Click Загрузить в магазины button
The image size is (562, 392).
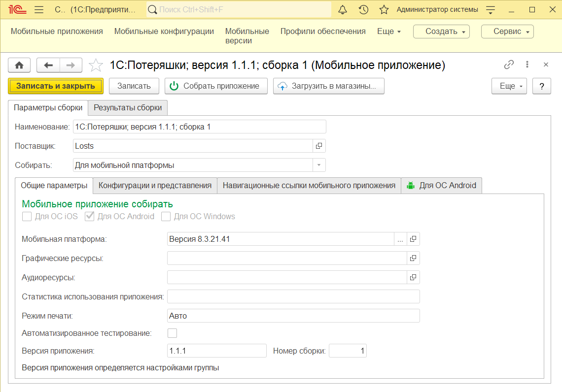tap(329, 86)
